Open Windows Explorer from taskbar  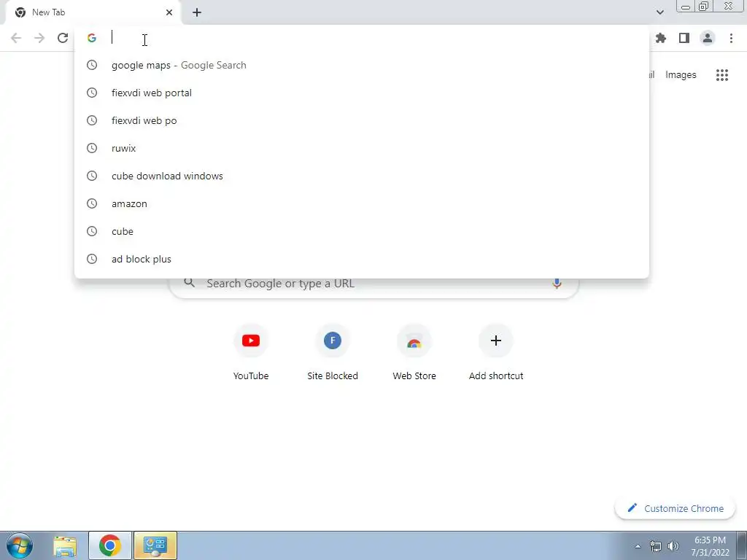coord(65,545)
